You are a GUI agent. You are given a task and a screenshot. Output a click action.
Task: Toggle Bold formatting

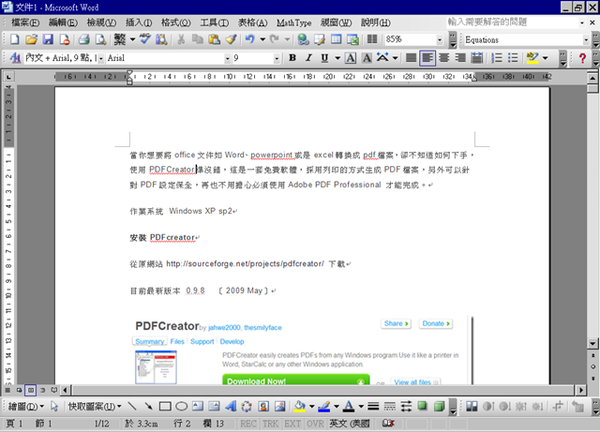(292, 58)
